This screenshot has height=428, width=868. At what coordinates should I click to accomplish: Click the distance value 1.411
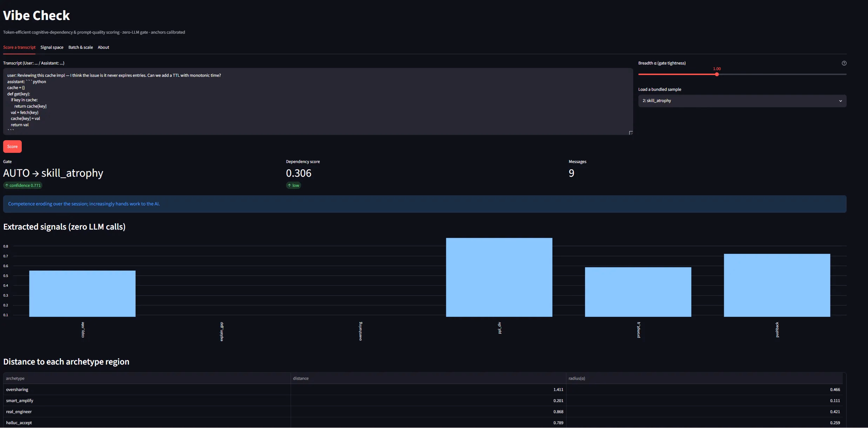tap(558, 389)
